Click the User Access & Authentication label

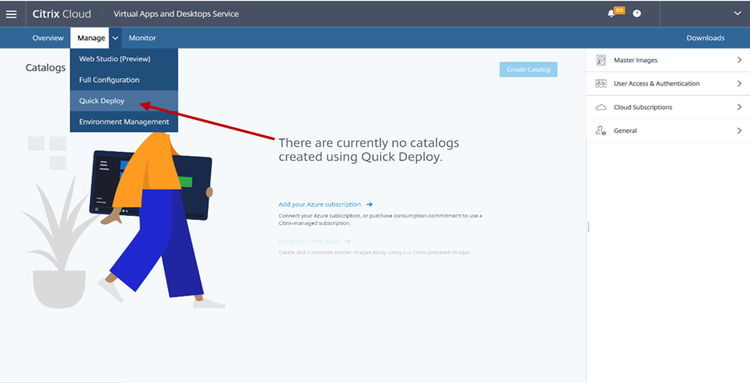[657, 84]
